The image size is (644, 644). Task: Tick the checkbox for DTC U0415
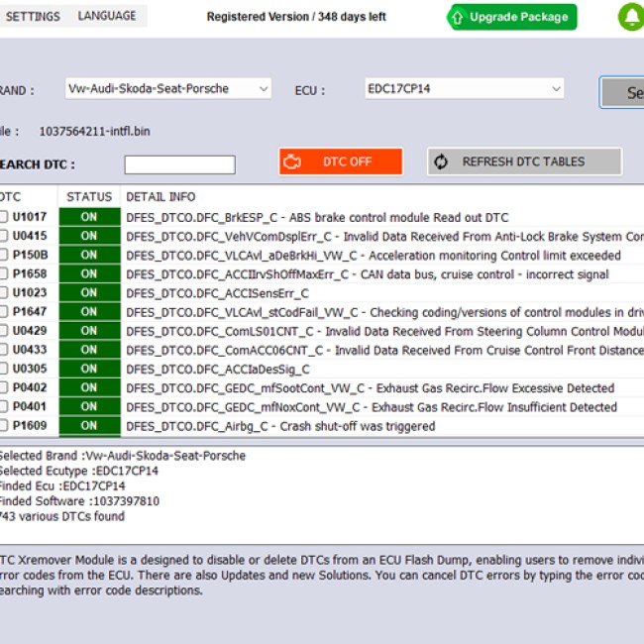(x=3, y=236)
